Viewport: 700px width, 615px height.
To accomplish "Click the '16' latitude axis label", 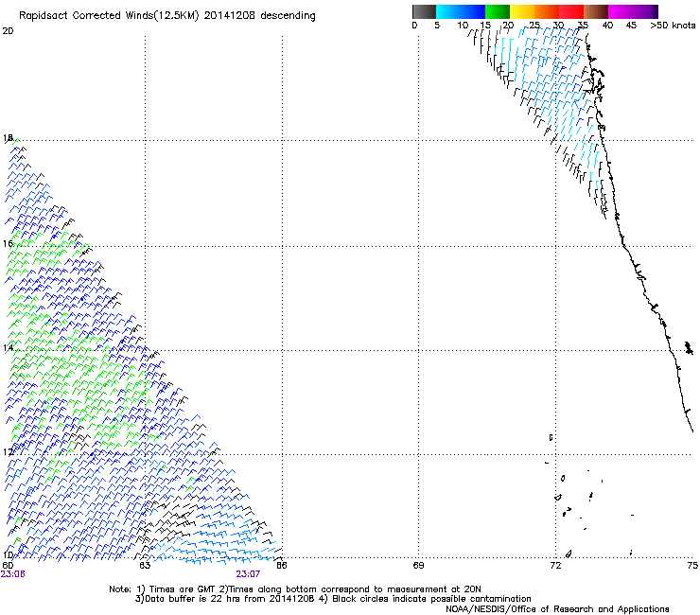I will 8,243.
